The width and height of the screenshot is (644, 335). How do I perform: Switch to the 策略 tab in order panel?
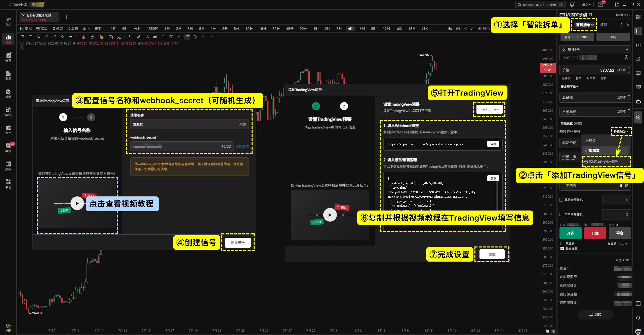coord(603,25)
